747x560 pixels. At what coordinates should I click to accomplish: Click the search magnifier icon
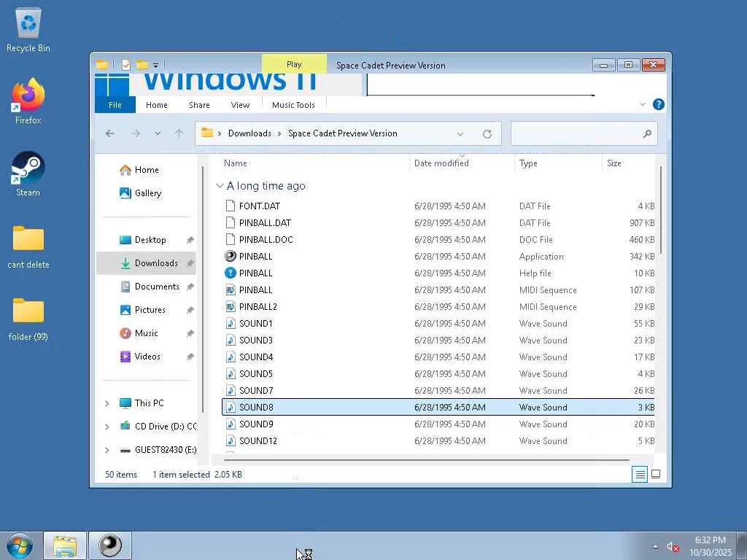pyautogui.click(x=647, y=134)
